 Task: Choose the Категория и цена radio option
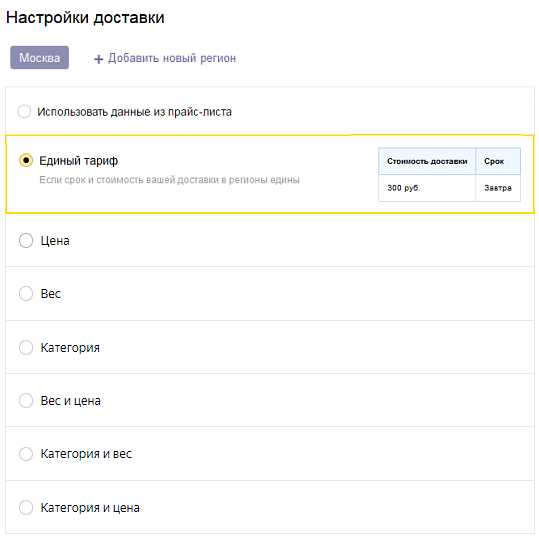pyautogui.click(x=26, y=507)
